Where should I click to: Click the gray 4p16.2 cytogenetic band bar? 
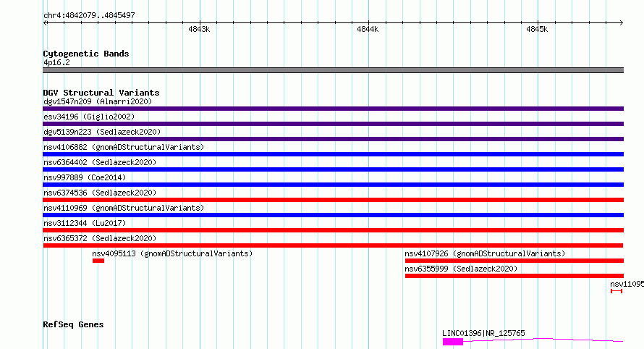tap(333, 70)
